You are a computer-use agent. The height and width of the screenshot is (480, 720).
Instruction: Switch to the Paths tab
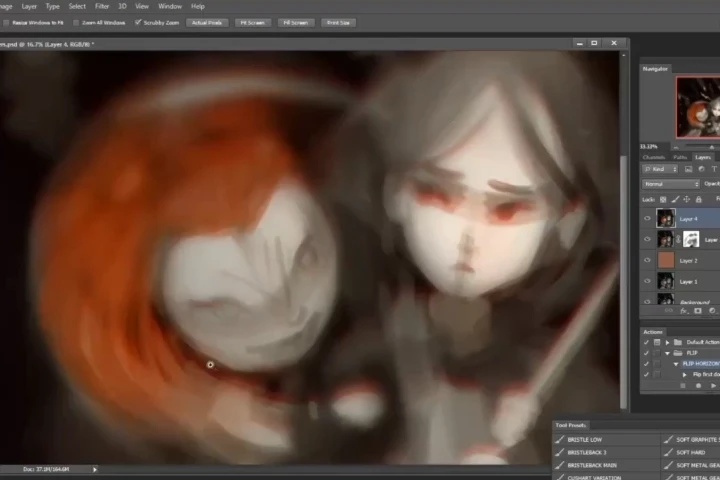click(x=680, y=157)
